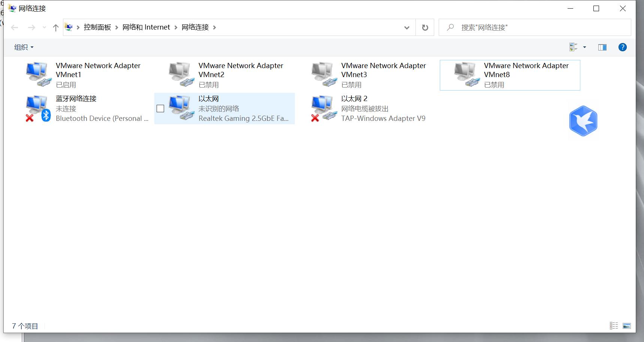
Task: Expand the view options dropdown arrow
Action: 584,47
